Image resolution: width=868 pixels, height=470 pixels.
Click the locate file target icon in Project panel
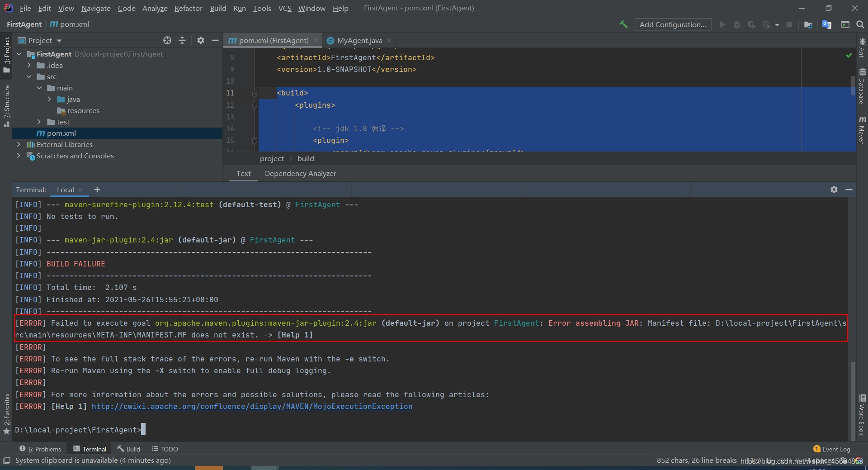tap(167, 40)
